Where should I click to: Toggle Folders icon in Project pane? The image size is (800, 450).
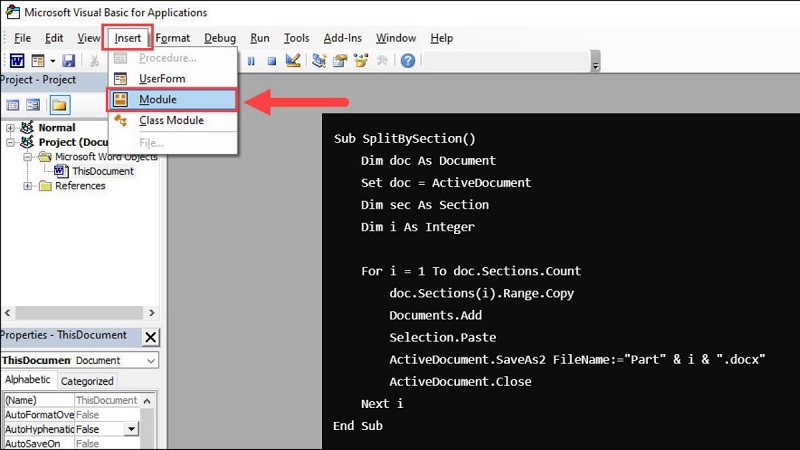coord(59,105)
